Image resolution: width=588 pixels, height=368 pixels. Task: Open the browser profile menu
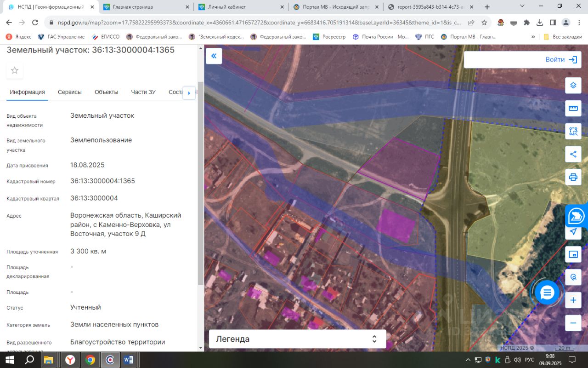point(566,23)
